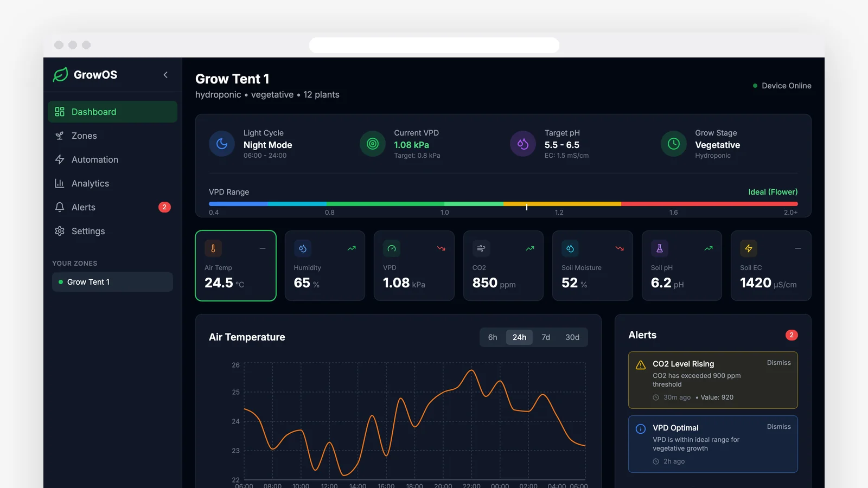Select the VPD metric card

click(414, 266)
